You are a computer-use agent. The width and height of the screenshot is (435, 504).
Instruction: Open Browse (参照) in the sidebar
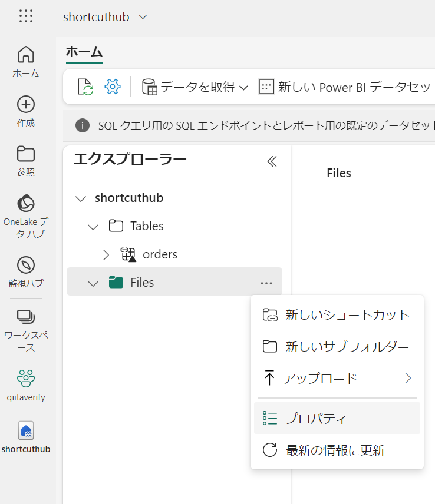(26, 161)
